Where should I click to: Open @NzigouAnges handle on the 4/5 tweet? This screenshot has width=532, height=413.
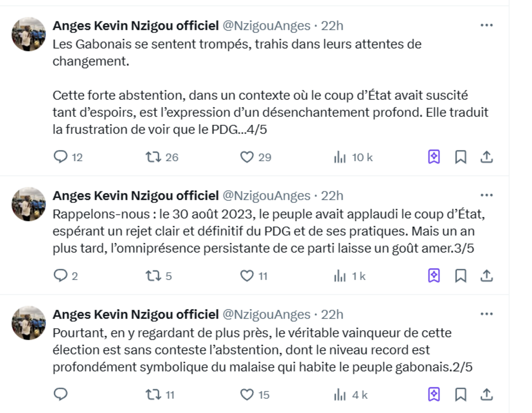click(x=266, y=26)
